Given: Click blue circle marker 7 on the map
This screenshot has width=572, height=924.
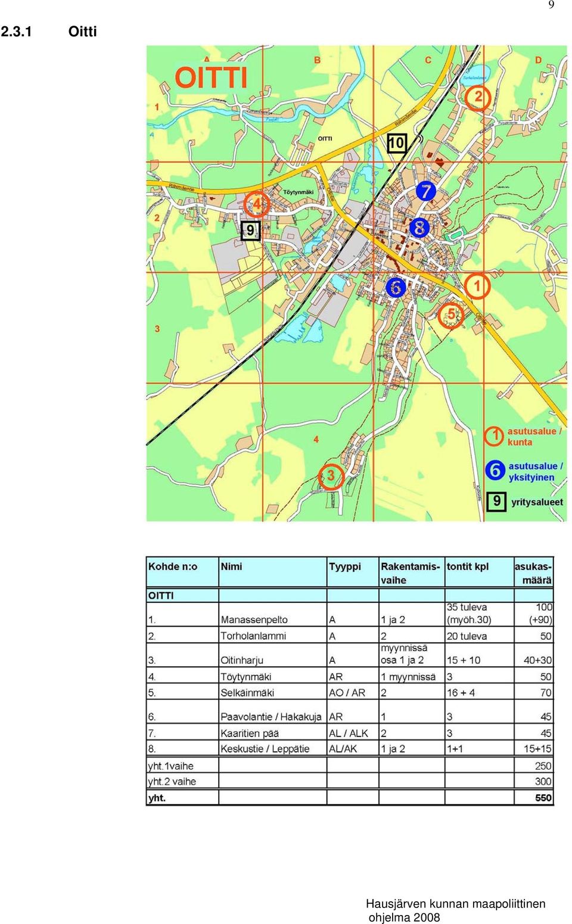Looking at the screenshot, I should [425, 191].
